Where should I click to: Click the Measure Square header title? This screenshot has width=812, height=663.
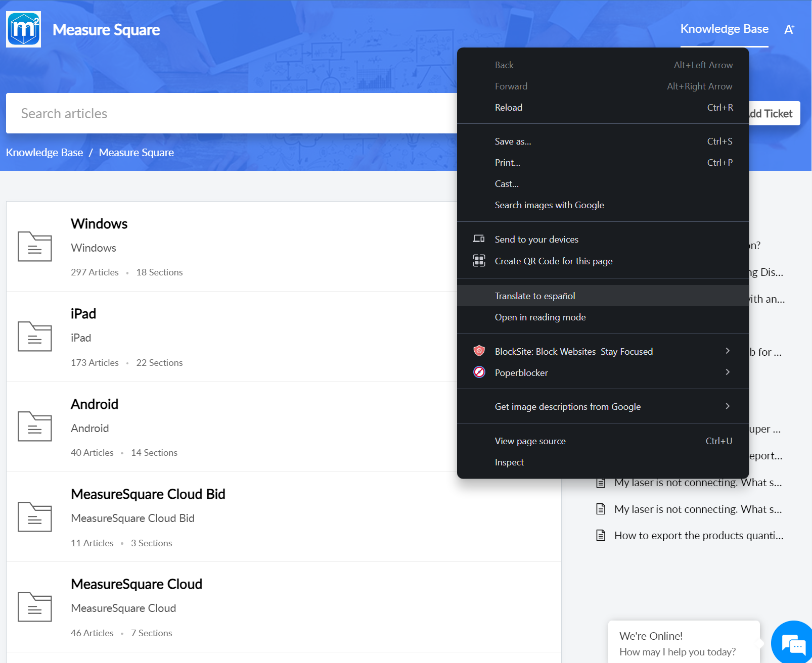(106, 30)
